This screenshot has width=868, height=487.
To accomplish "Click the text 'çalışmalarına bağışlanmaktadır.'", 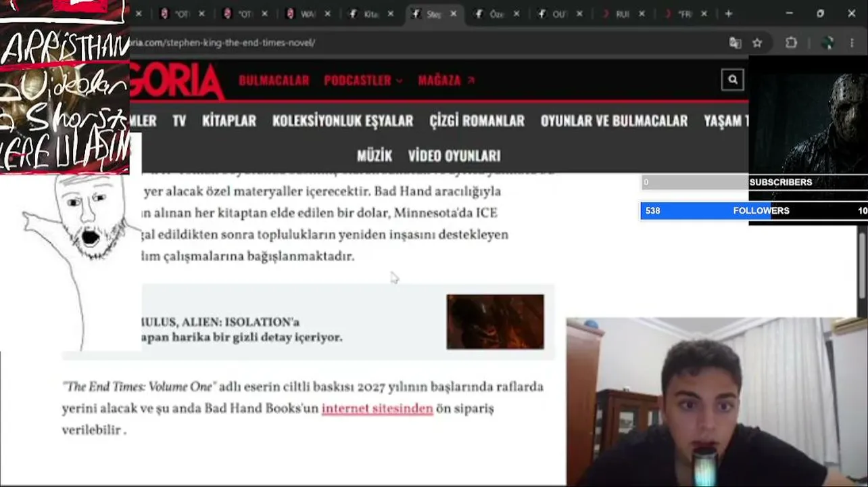I will 258,256.
